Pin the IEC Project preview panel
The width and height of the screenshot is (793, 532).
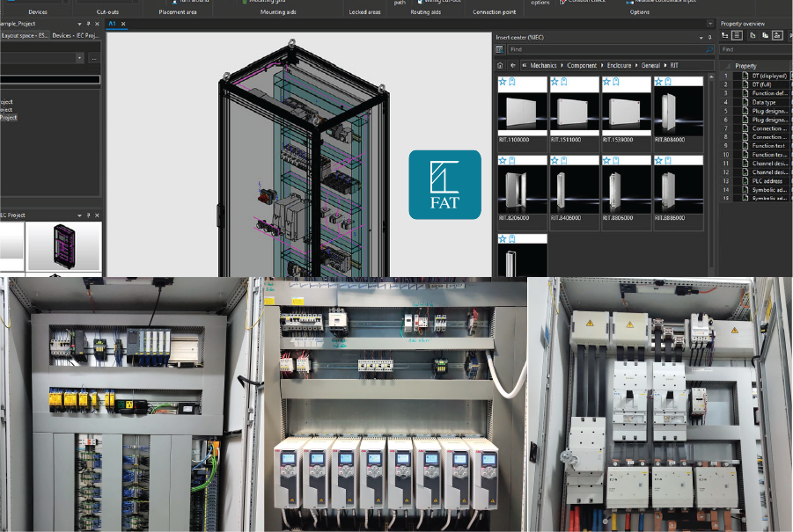(88, 215)
